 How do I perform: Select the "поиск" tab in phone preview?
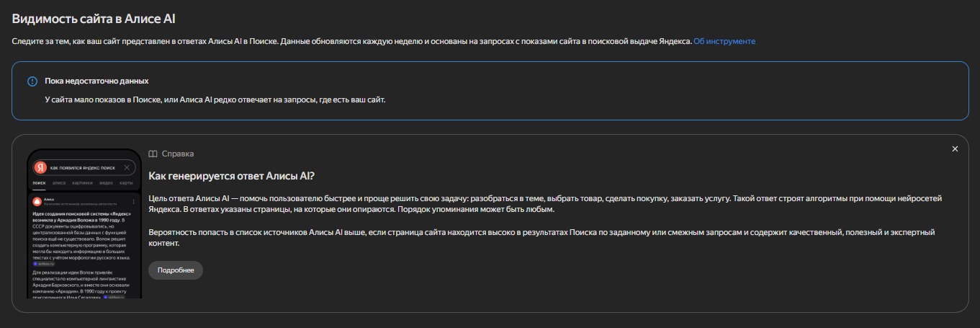(x=39, y=184)
